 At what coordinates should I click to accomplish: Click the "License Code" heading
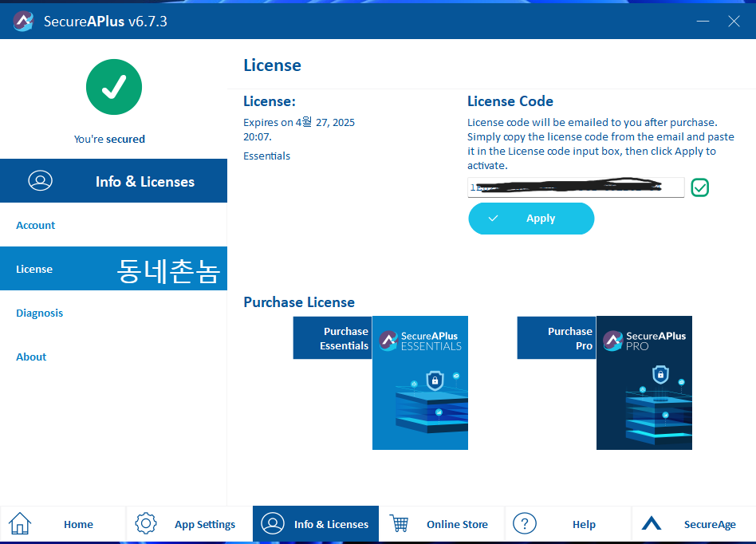pyautogui.click(x=510, y=101)
